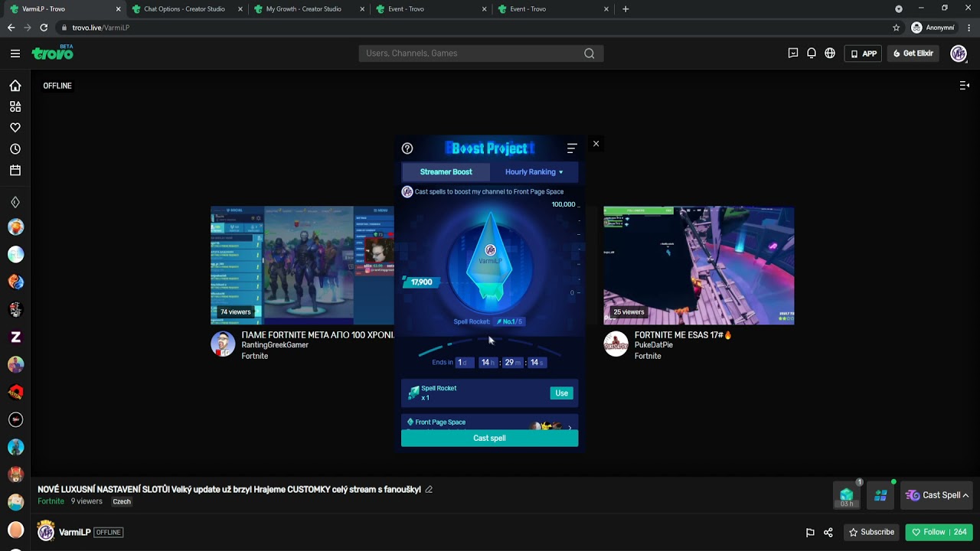Open language globe icon

(x=830, y=54)
